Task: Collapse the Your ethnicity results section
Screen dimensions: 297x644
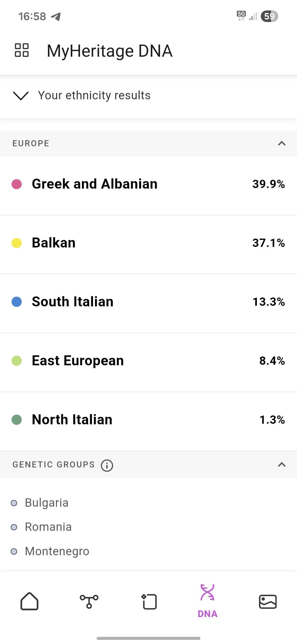Action: tap(21, 96)
